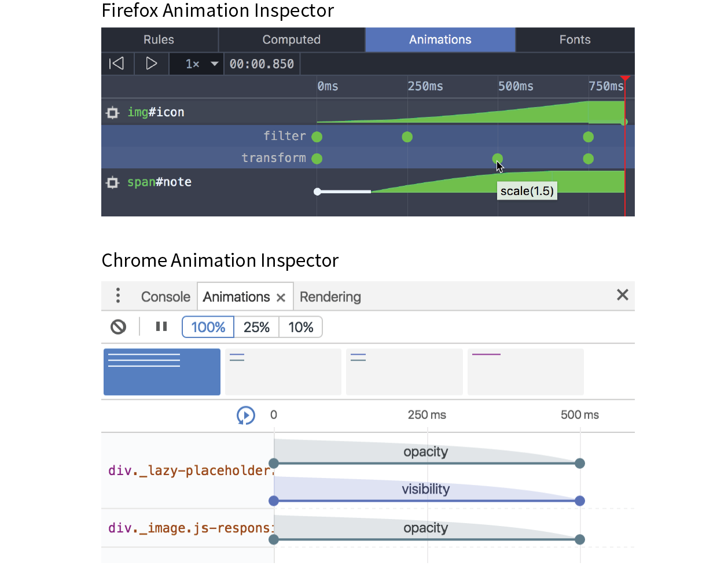This screenshot has width=728, height=570.
Task: Select the second animation group thumbnail
Action: tap(283, 372)
